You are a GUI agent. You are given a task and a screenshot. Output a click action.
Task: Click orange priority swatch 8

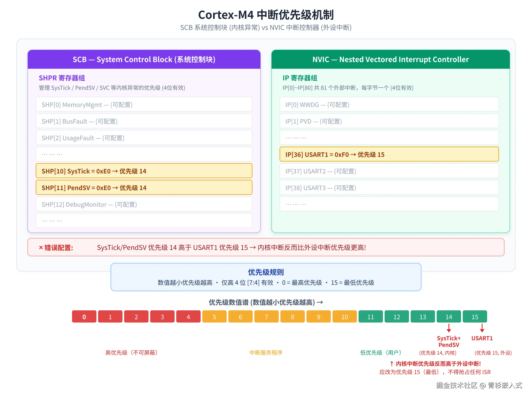tap(293, 316)
